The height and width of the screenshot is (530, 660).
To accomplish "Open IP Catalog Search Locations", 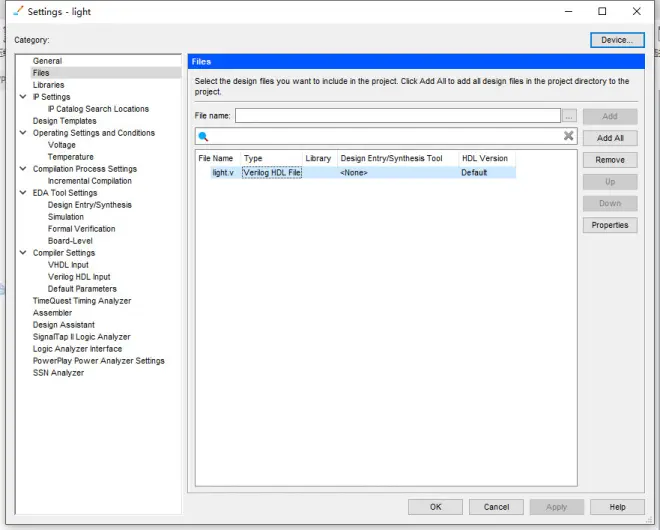I will pyautogui.click(x=98, y=109).
